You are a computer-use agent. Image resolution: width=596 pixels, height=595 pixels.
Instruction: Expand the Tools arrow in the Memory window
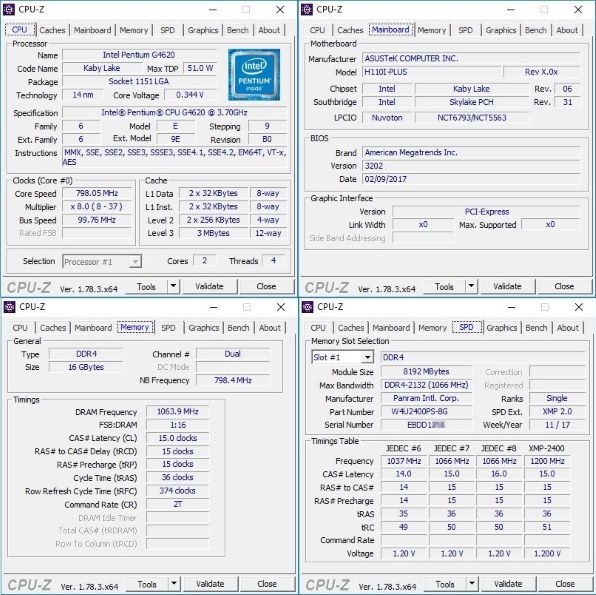tap(174, 584)
